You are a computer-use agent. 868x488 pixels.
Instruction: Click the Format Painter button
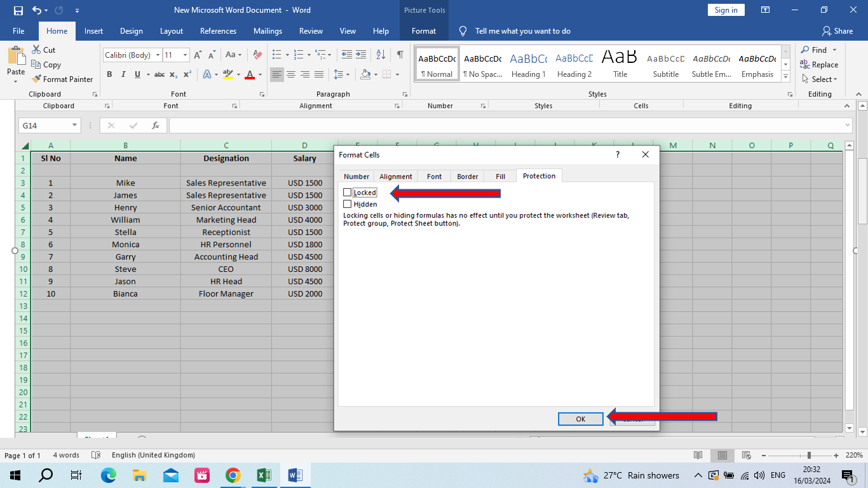[62, 79]
